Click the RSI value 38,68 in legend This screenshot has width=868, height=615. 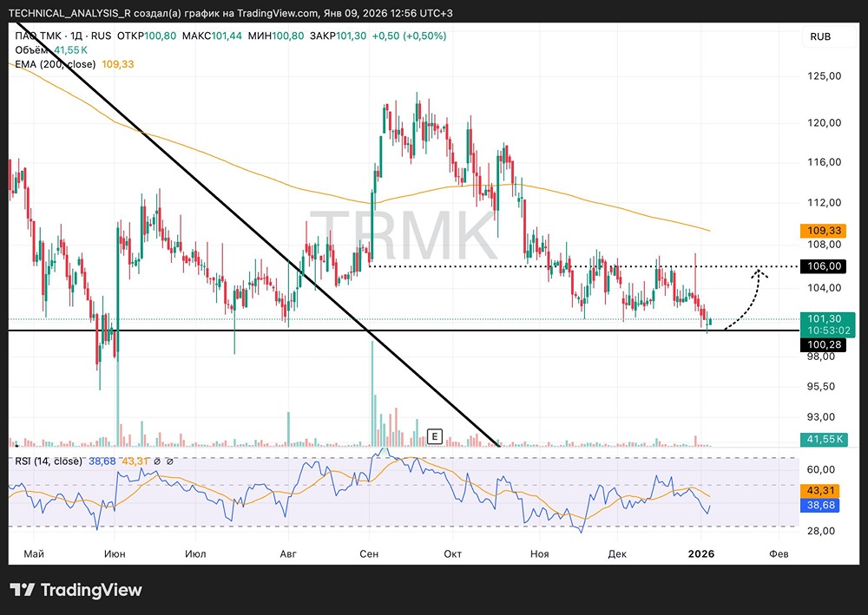pyautogui.click(x=102, y=461)
